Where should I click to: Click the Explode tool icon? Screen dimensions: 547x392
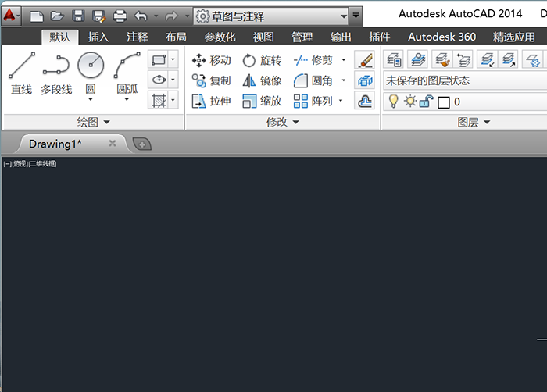tap(365, 80)
